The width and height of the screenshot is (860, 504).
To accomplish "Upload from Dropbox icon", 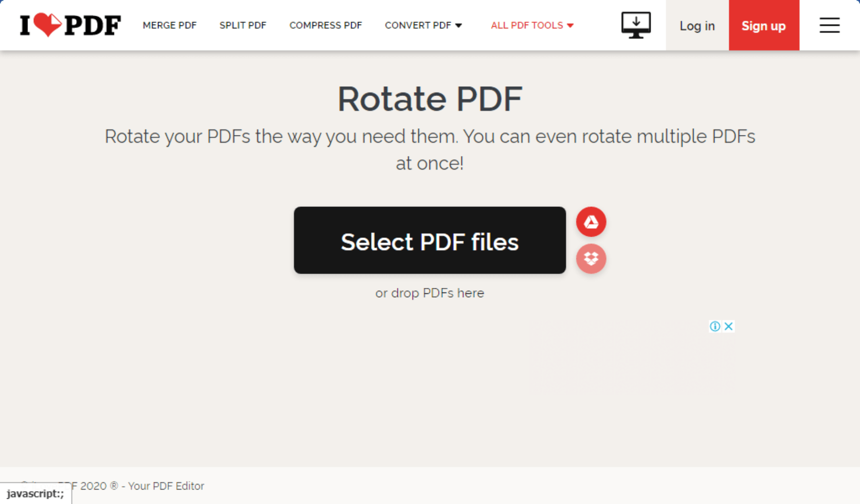I will tap(591, 258).
